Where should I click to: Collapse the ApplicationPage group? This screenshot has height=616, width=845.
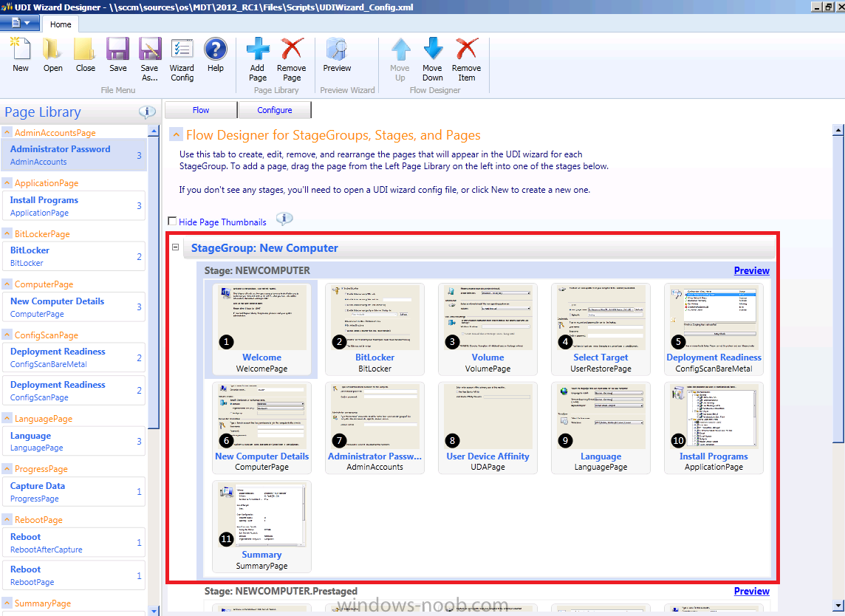(x=7, y=182)
